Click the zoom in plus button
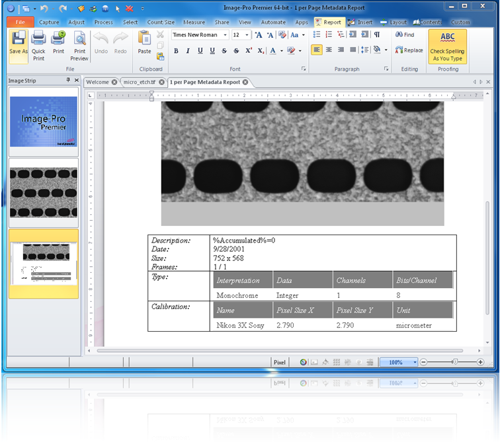This screenshot has height=448, width=500. [480, 362]
